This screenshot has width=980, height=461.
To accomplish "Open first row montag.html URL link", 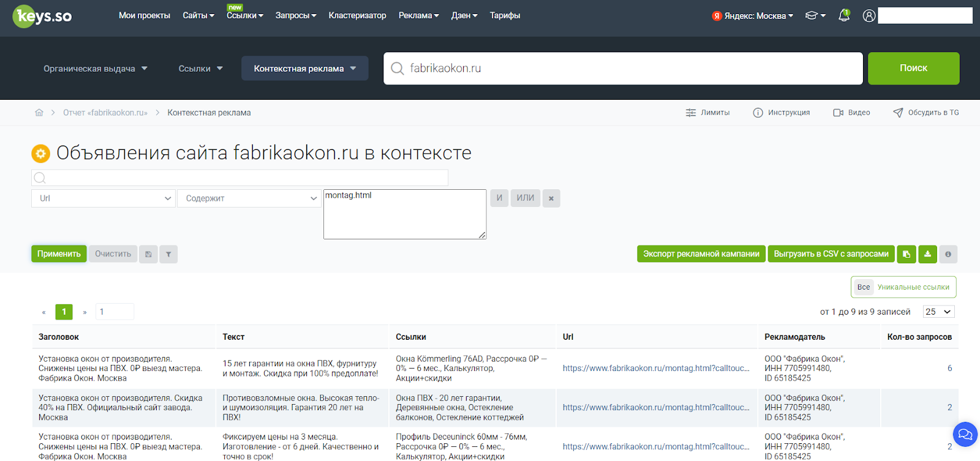I will [x=656, y=369].
